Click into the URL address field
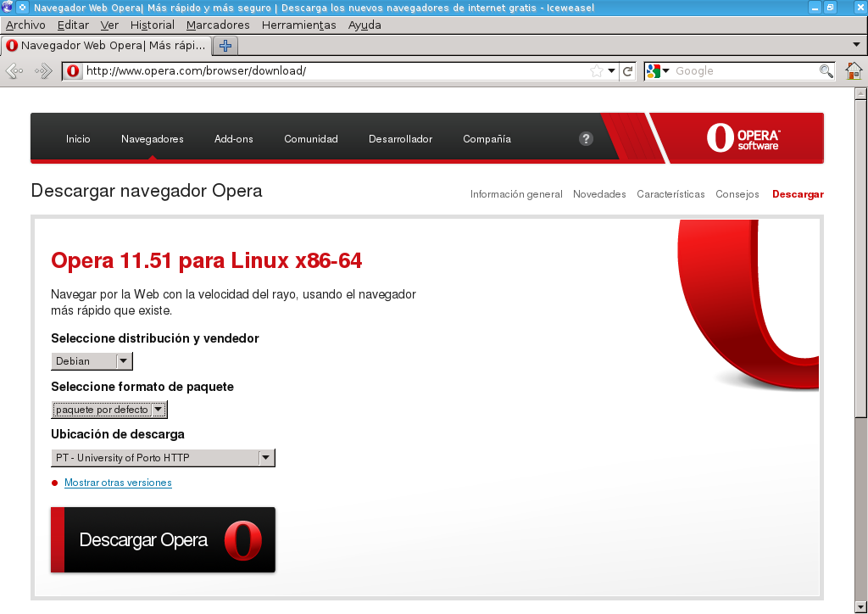Screen dimensions: 868x614 click(x=336, y=71)
